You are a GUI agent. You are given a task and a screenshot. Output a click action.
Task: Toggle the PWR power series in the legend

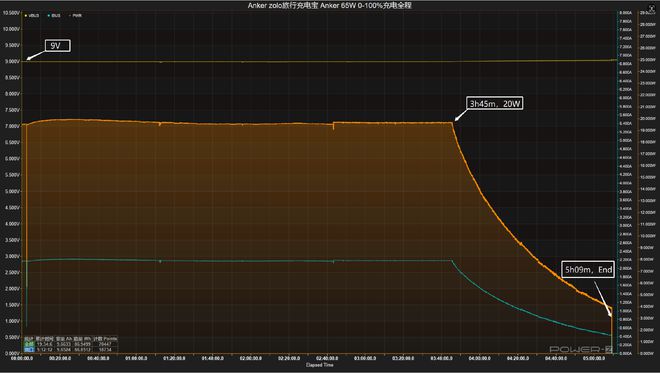click(76, 16)
